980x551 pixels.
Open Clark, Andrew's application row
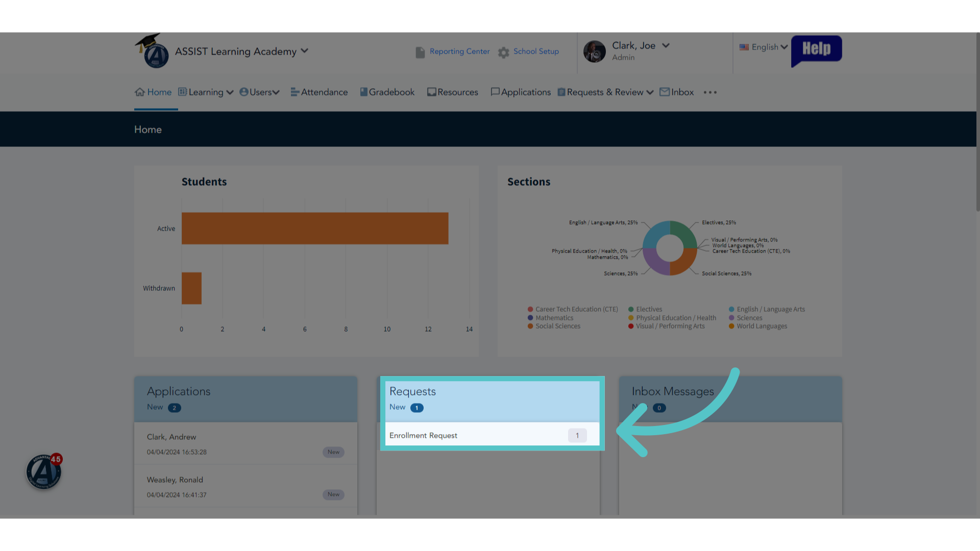(x=246, y=443)
